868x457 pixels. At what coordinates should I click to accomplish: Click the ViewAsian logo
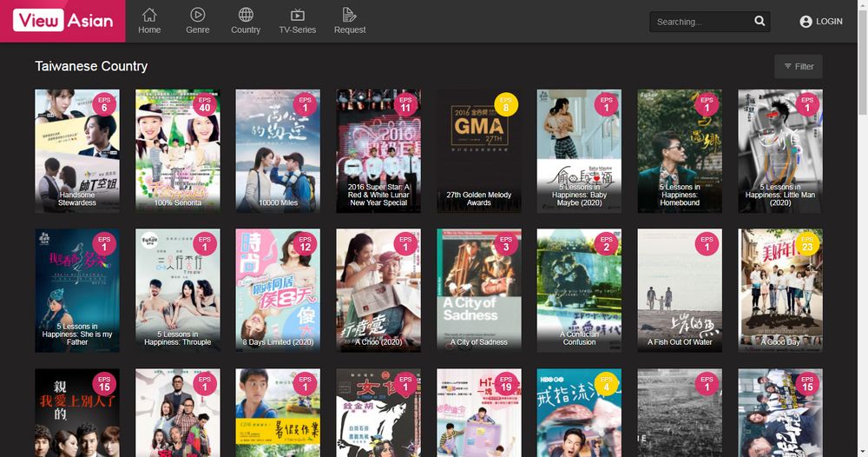62,21
